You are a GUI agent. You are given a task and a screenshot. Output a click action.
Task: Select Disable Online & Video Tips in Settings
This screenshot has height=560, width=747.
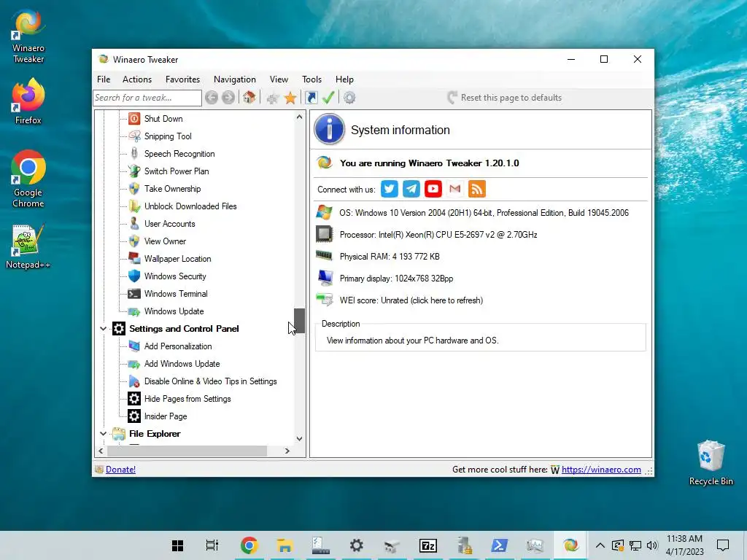[x=210, y=381]
